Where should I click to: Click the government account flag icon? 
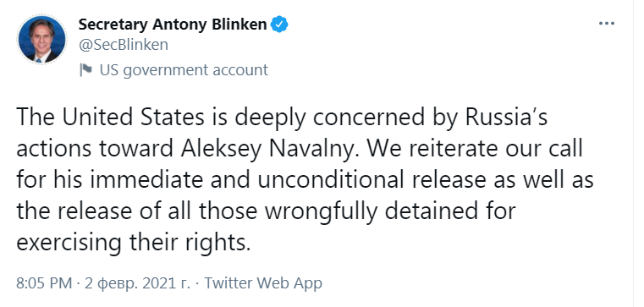point(85,70)
